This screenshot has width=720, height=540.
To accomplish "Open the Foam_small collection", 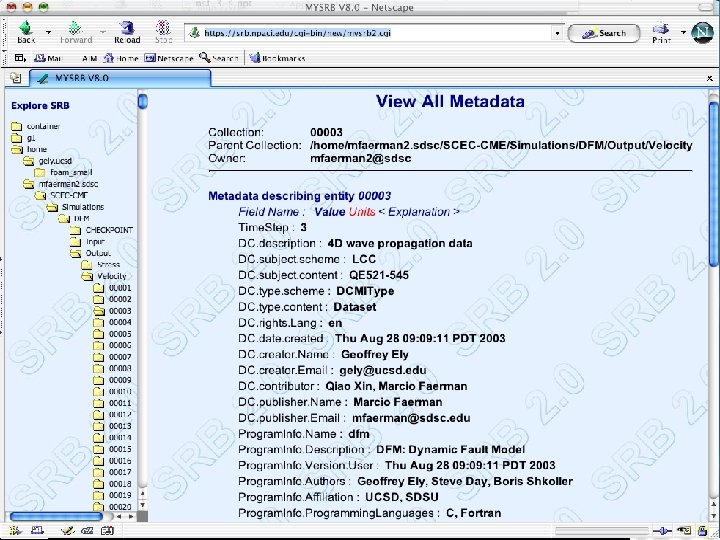I will click(x=71, y=172).
